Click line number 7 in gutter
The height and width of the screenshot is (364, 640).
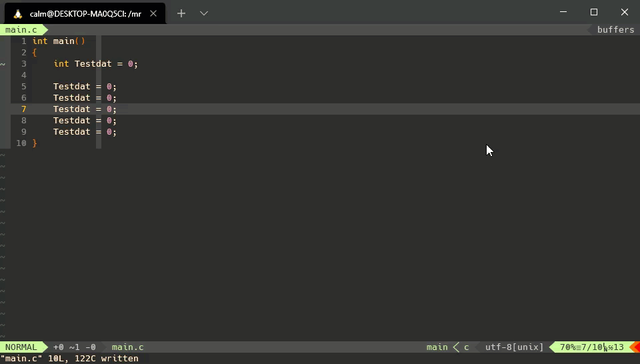[24, 109]
